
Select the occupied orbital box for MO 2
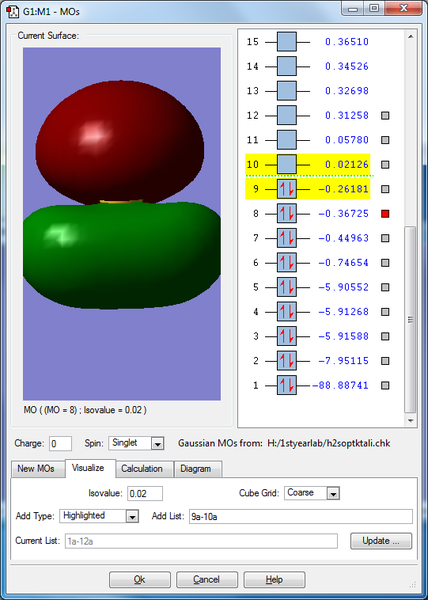pyautogui.click(x=286, y=360)
